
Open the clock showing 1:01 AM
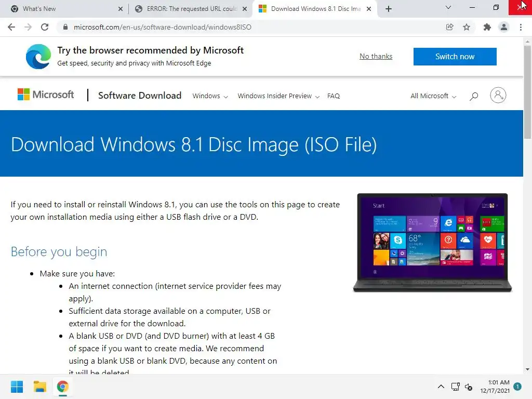[x=495, y=387]
